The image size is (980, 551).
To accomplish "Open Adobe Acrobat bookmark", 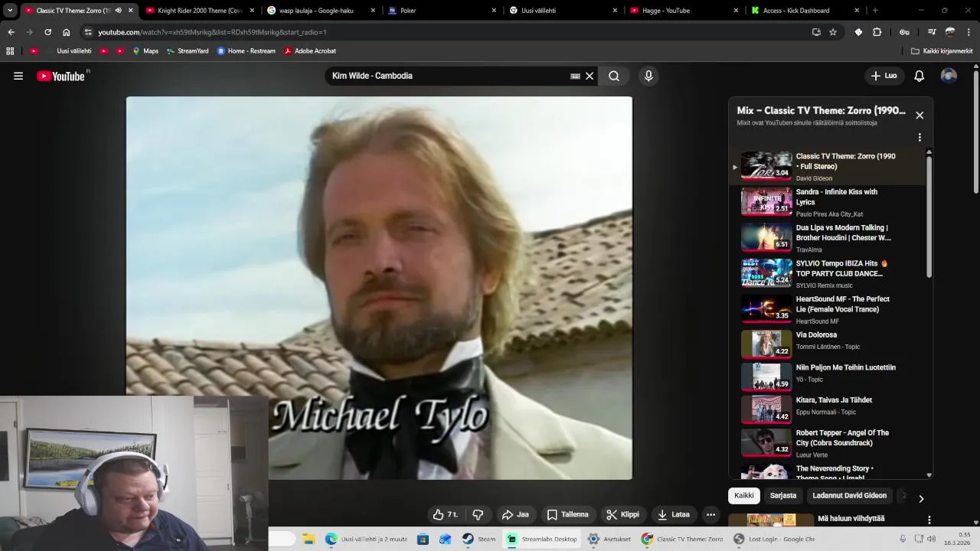I will coord(310,51).
